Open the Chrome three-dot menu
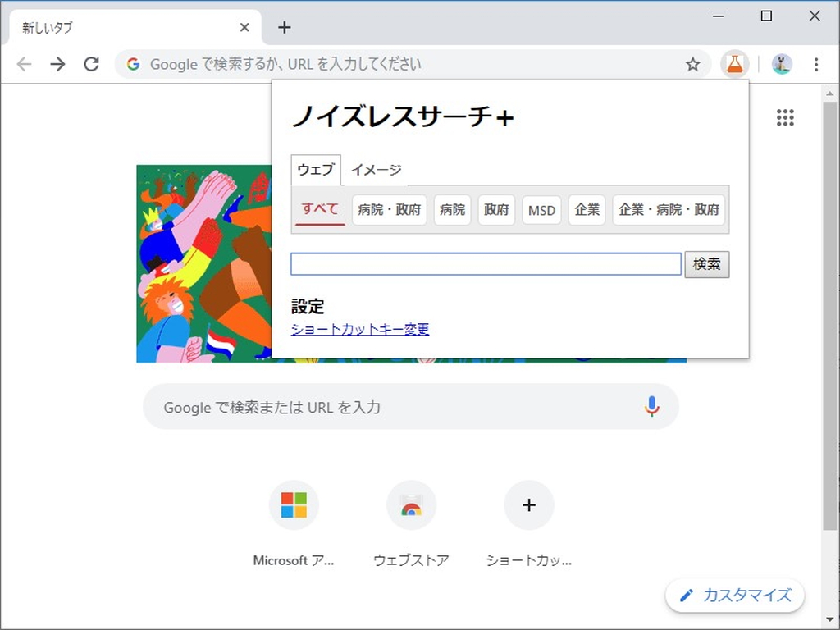840x630 pixels. 816,63
